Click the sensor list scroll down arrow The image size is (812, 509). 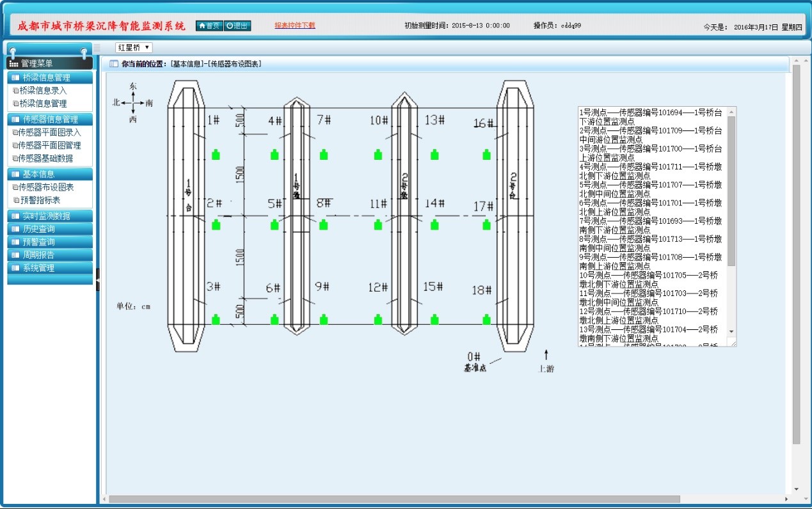(x=732, y=331)
